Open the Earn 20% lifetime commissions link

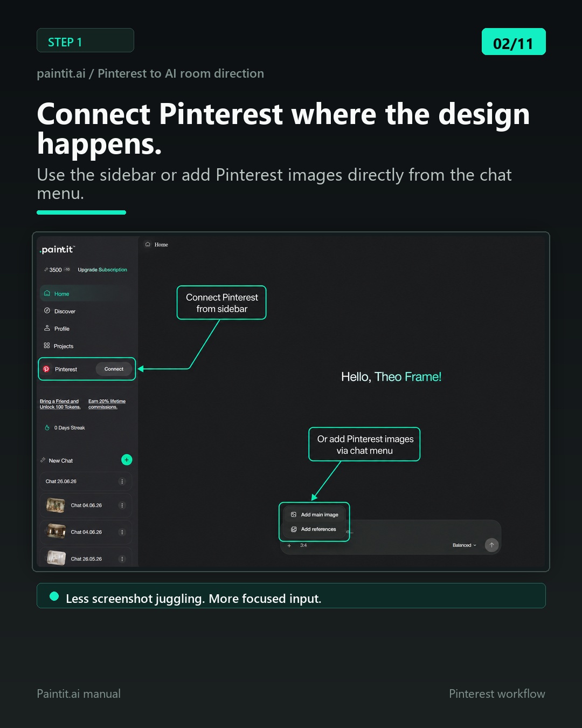click(x=107, y=404)
